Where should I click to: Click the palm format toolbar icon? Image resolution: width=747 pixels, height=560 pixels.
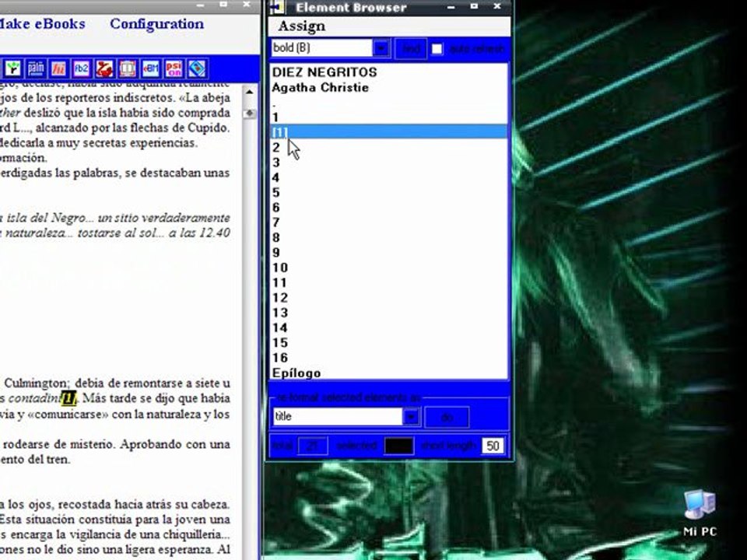(x=36, y=69)
